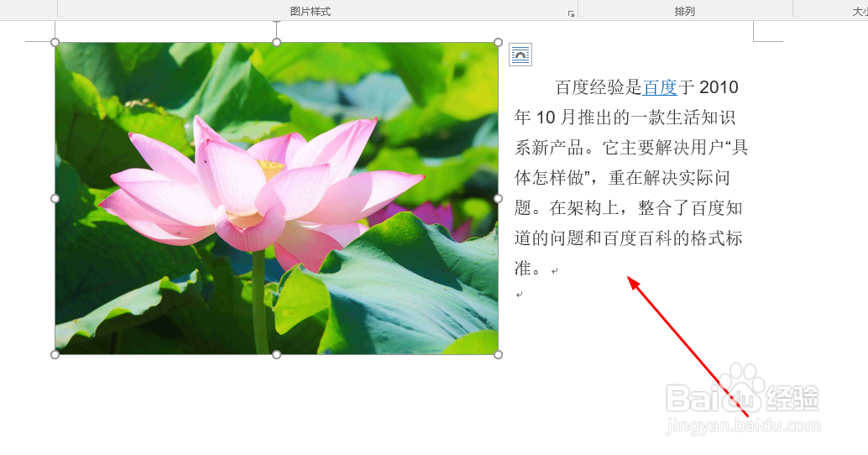This screenshot has width=868, height=455.
Task: Open the Picture Styles dialog launcher
Action: click(x=571, y=13)
